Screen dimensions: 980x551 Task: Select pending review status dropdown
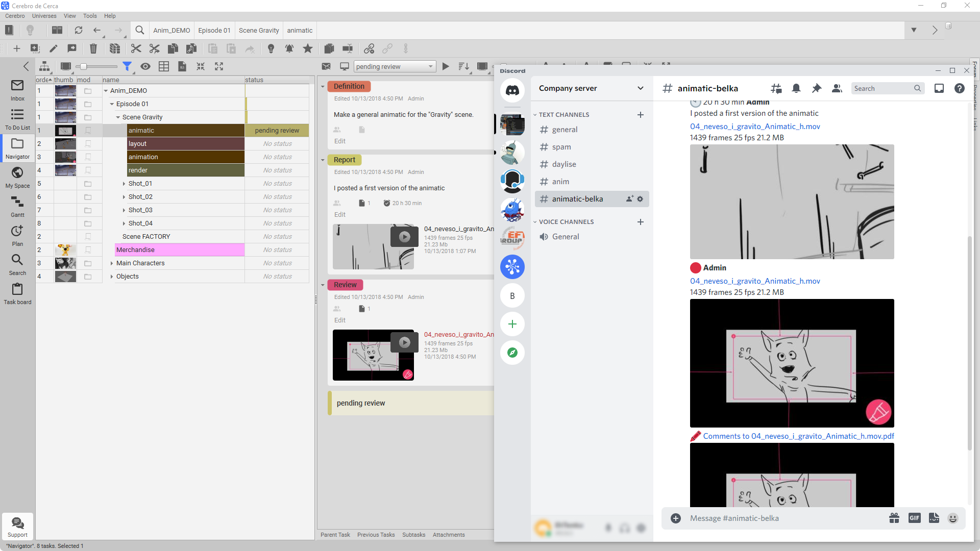(x=395, y=66)
